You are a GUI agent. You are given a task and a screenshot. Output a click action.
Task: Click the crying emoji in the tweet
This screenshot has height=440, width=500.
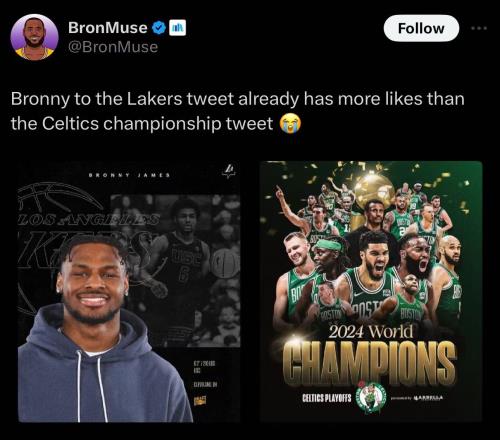tap(289, 123)
